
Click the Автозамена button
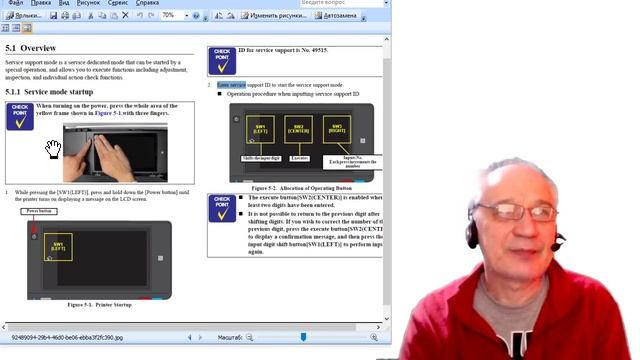click(x=336, y=16)
